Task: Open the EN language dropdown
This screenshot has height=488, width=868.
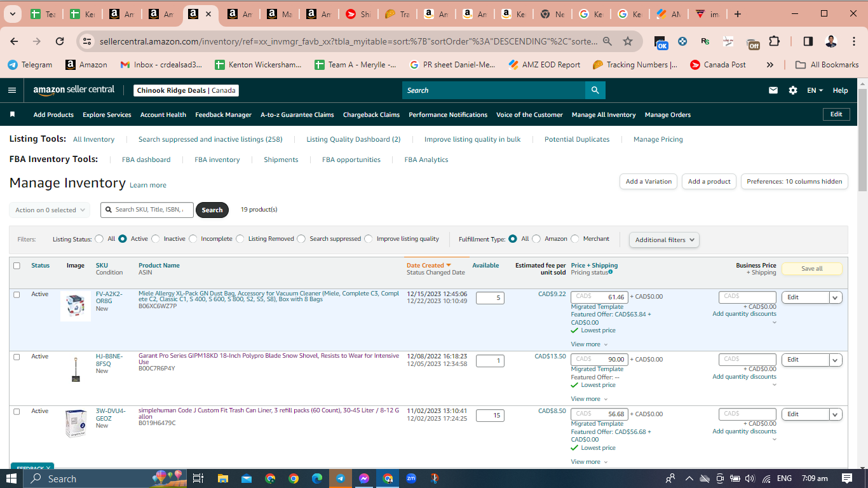Action: [x=815, y=90]
